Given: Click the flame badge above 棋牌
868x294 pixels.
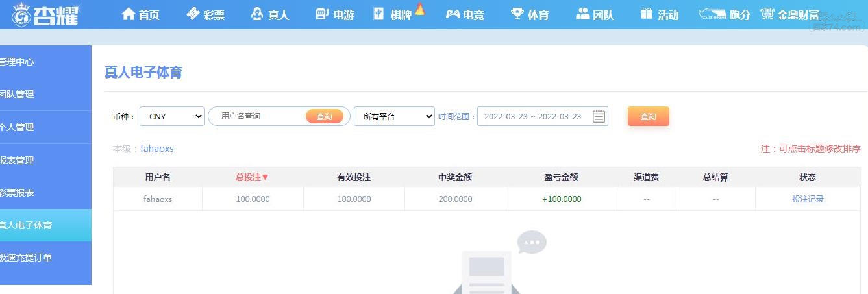Looking at the screenshot, I should [419, 9].
